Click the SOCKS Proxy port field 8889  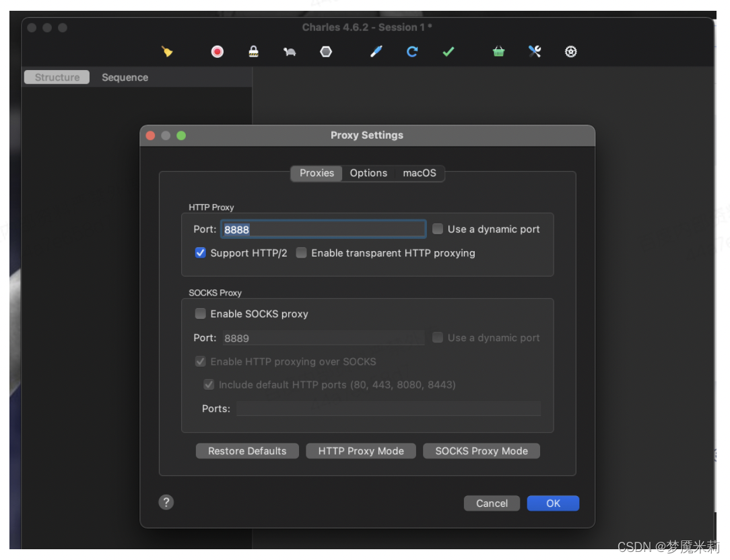pyautogui.click(x=323, y=338)
